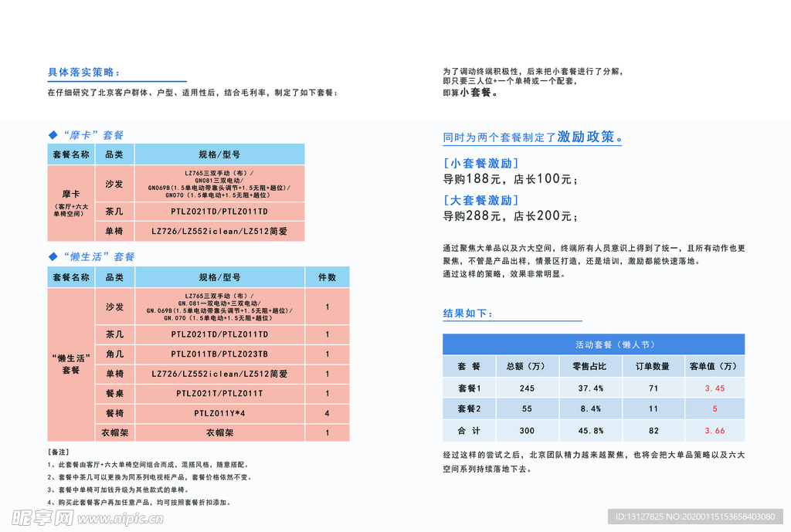Image resolution: width=791 pixels, height=532 pixels.
Task: Click the "订单数量" column header
Action: click(654, 367)
